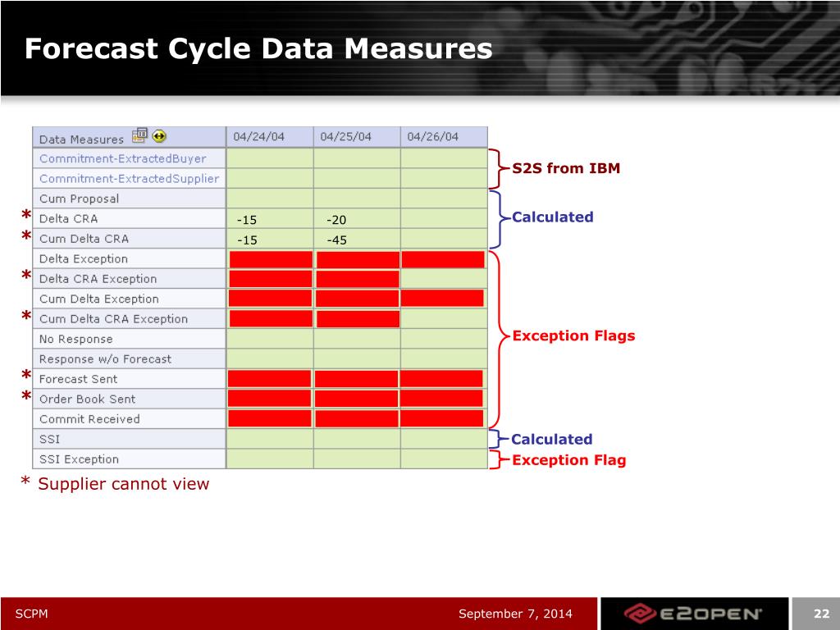Click the S2S from IBM annotation label

point(566,168)
